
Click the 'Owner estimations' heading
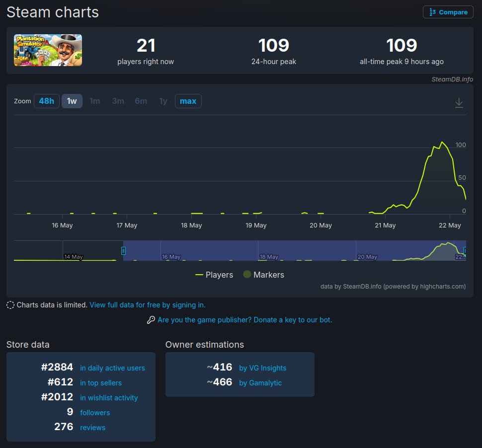pos(205,345)
